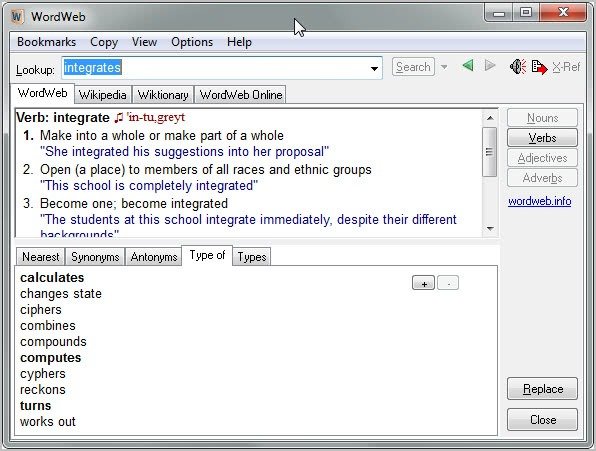Open the wordweb.info link

539,201
